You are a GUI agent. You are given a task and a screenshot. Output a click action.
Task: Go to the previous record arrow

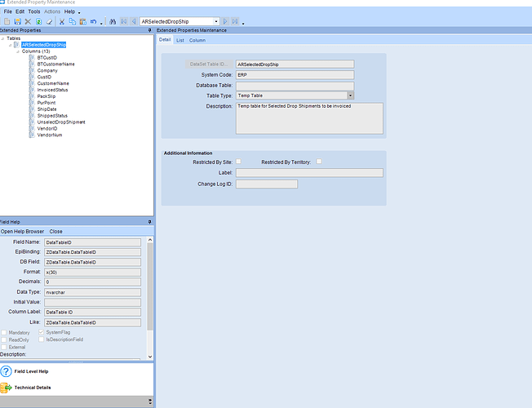point(134,21)
